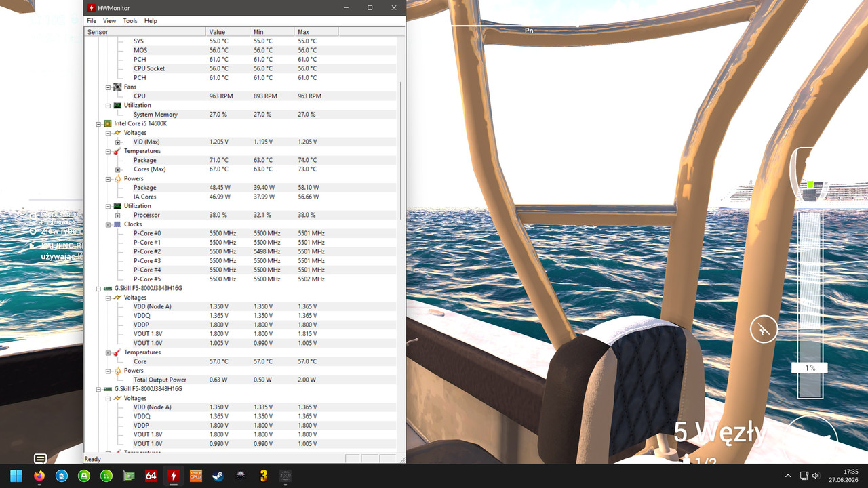Click the Fans group fan icon

pyautogui.click(x=117, y=87)
